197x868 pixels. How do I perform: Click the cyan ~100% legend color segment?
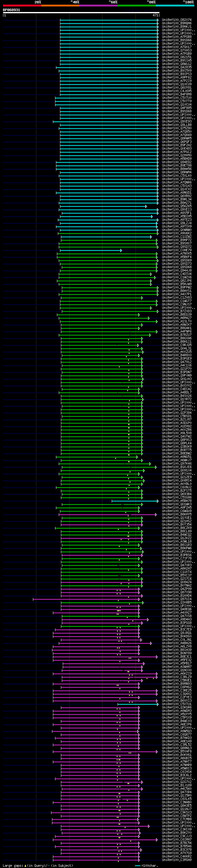pos(175,6)
